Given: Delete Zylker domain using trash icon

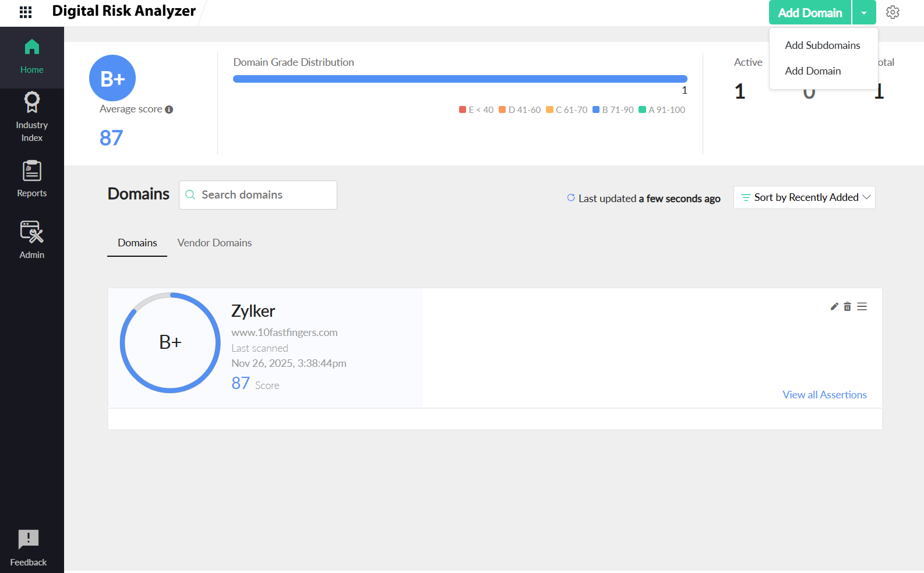Looking at the screenshot, I should (x=848, y=306).
